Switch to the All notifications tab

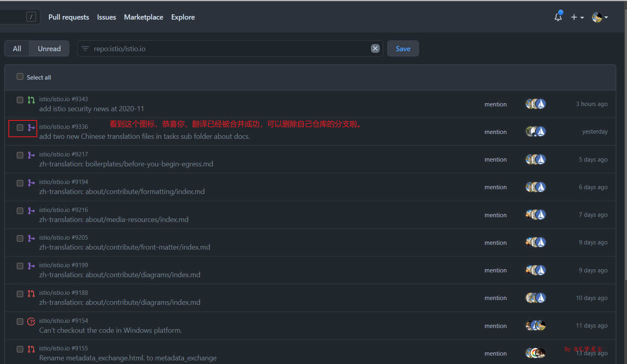click(17, 48)
